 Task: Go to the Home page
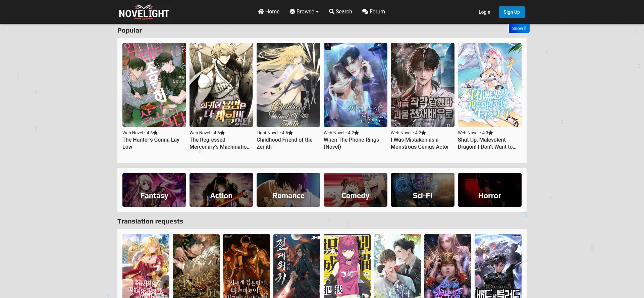[x=269, y=11]
